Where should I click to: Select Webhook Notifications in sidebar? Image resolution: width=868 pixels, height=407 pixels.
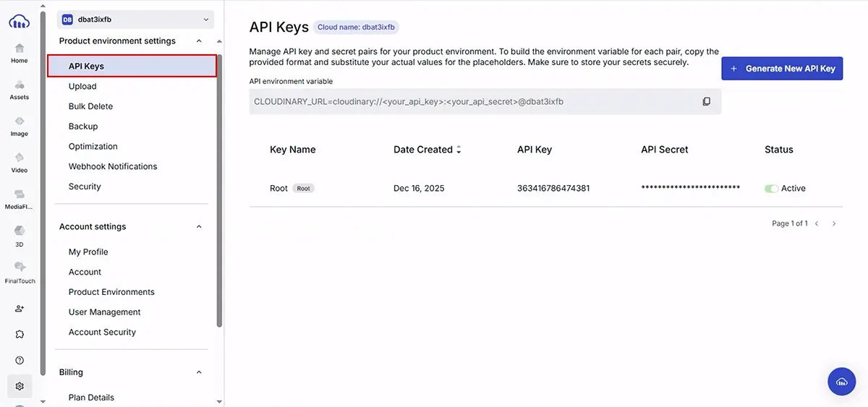113,166
